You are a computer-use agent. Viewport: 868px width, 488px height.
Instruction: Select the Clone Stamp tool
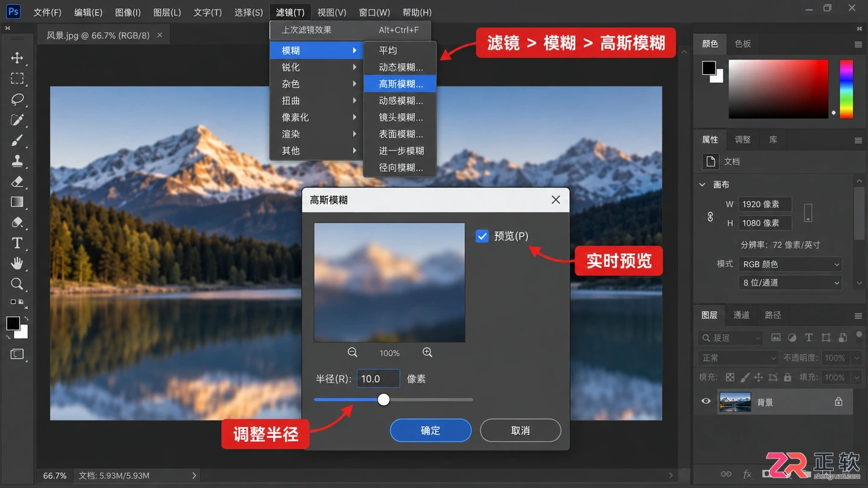[x=17, y=161]
